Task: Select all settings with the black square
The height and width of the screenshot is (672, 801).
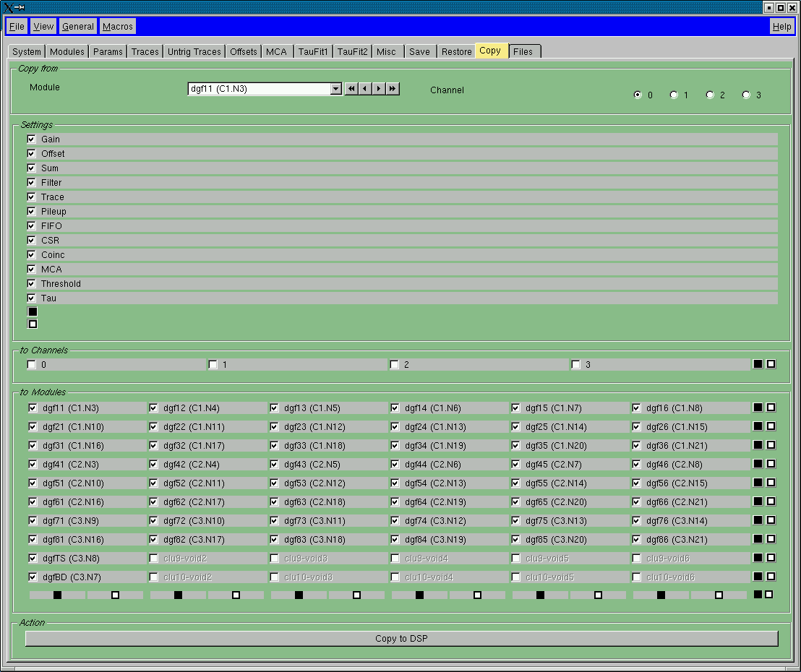Action: pyautogui.click(x=33, y=311)
